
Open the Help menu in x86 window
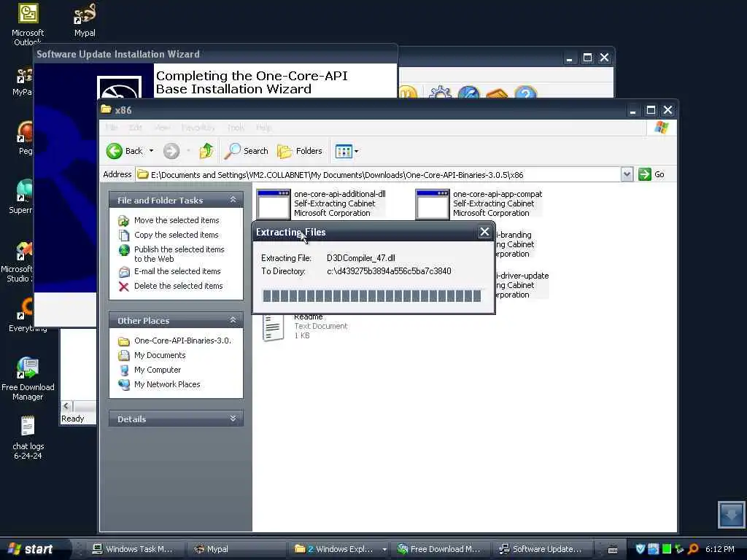pos(263,128)
